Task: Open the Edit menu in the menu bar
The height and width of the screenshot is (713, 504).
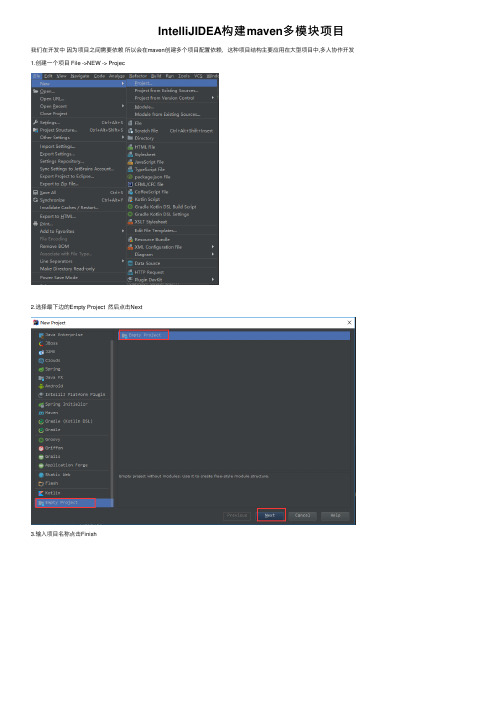Action: (48, 76)
